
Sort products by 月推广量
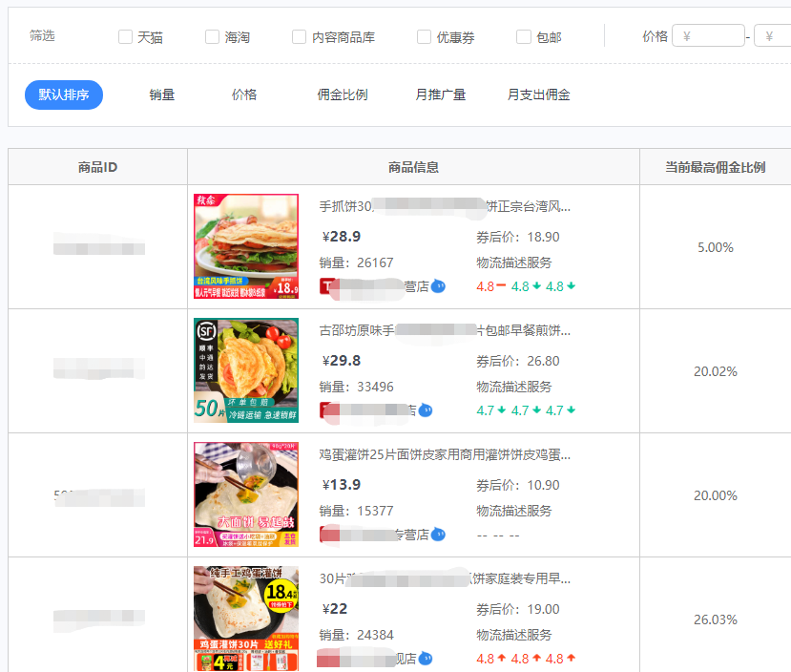441,94
